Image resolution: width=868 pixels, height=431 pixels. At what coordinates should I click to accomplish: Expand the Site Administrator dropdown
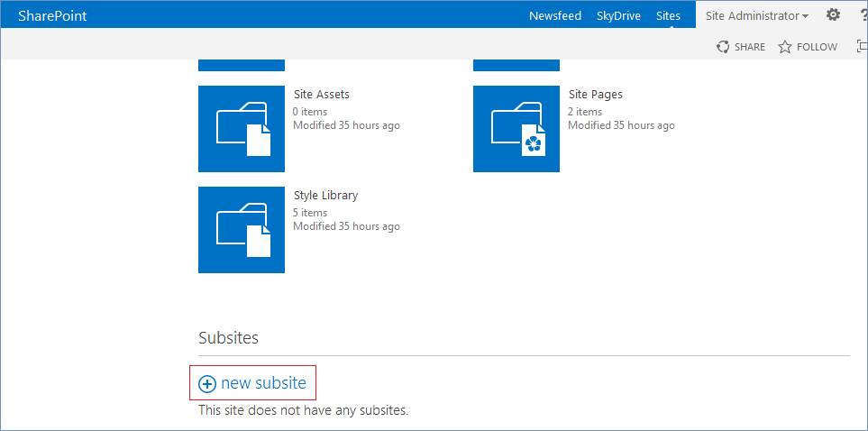[x=757, y=15]
